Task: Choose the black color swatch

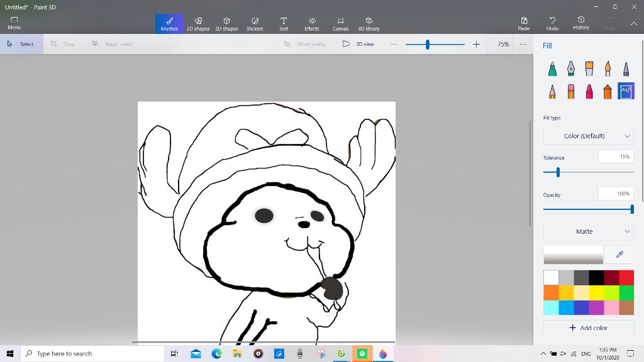Action: click(596, 277)
